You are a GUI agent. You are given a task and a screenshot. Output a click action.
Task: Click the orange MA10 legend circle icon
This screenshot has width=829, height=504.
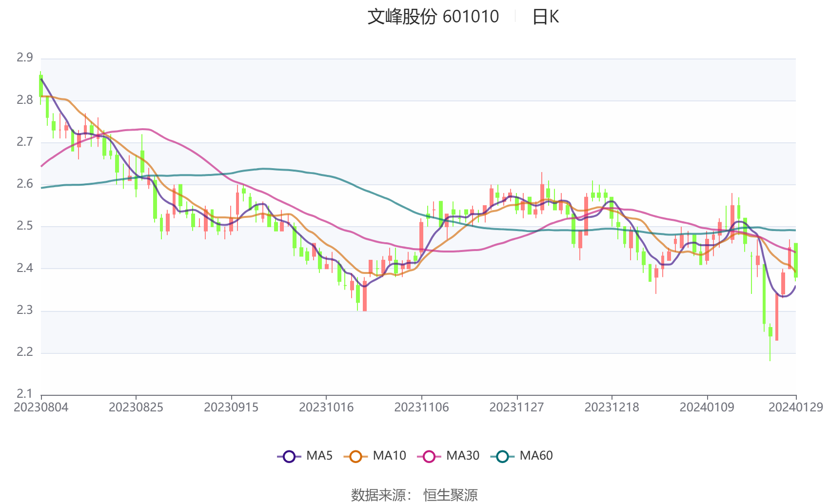[x=355, y=456]
